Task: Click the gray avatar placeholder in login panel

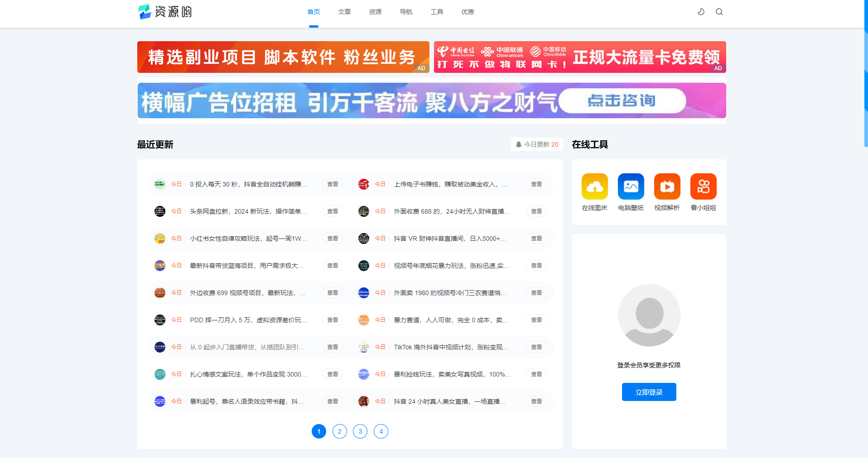Action: click(x=649, y=315)
